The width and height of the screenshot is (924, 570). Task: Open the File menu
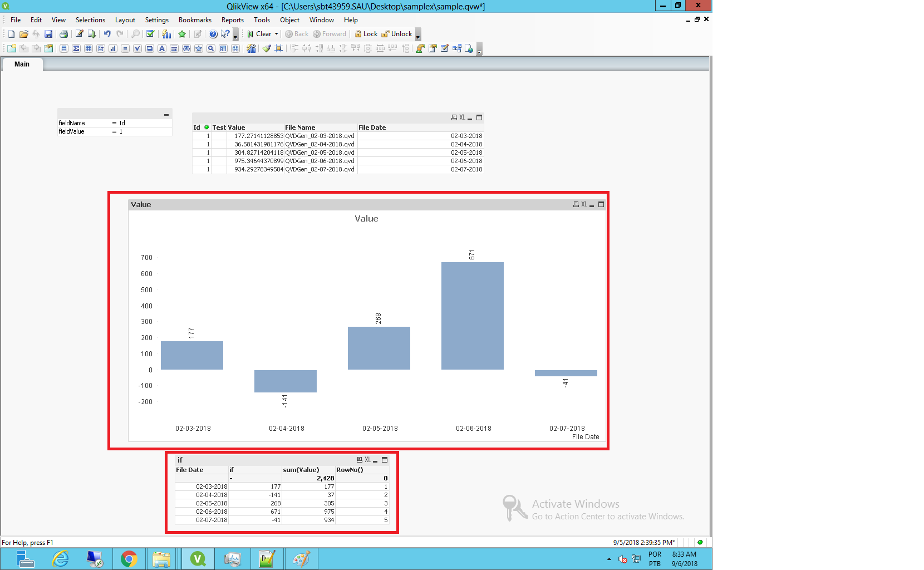click(16, 20)
